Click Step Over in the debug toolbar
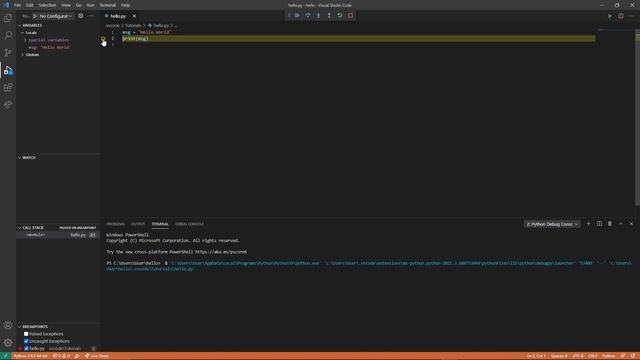The image size is (640, 360). click(308, 16)
